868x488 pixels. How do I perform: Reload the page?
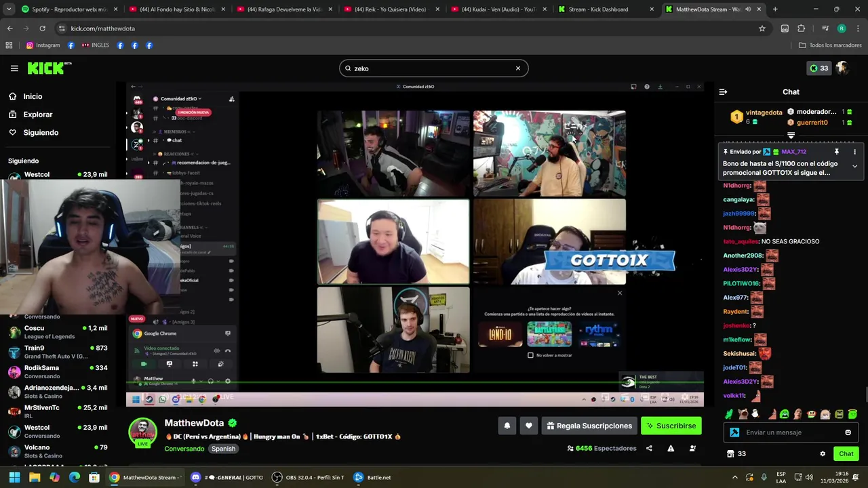(42, 28)
